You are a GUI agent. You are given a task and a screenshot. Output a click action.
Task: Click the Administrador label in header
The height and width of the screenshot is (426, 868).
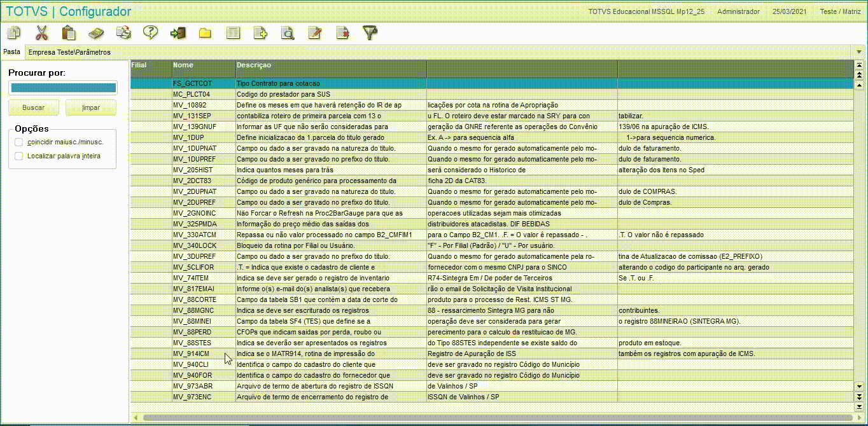pyautogui.click(x=738, y=11)
